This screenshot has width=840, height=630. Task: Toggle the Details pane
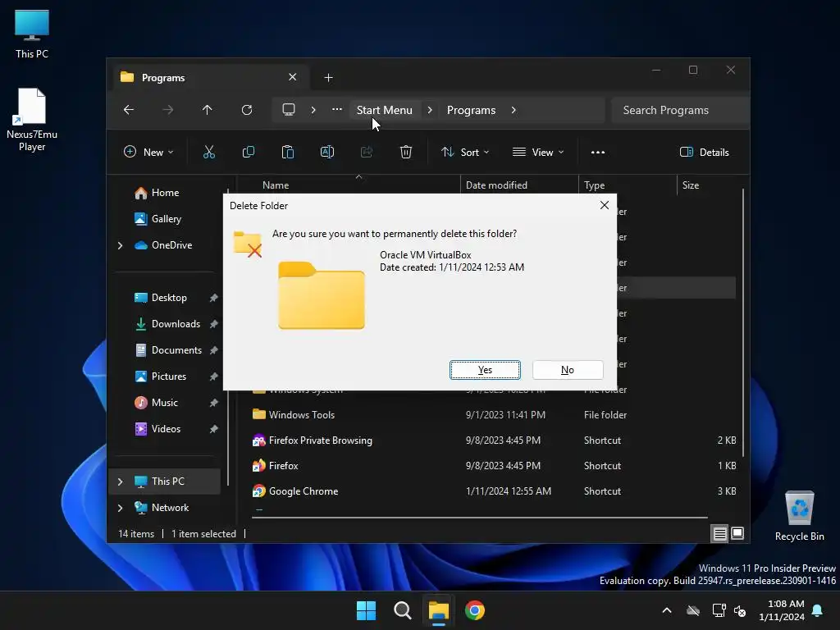[704, 152]
